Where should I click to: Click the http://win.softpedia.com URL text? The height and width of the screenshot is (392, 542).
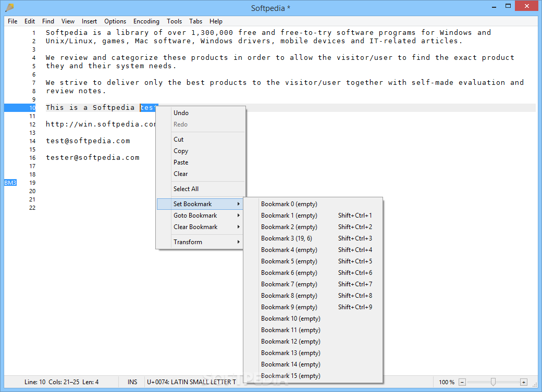[101, 124]
